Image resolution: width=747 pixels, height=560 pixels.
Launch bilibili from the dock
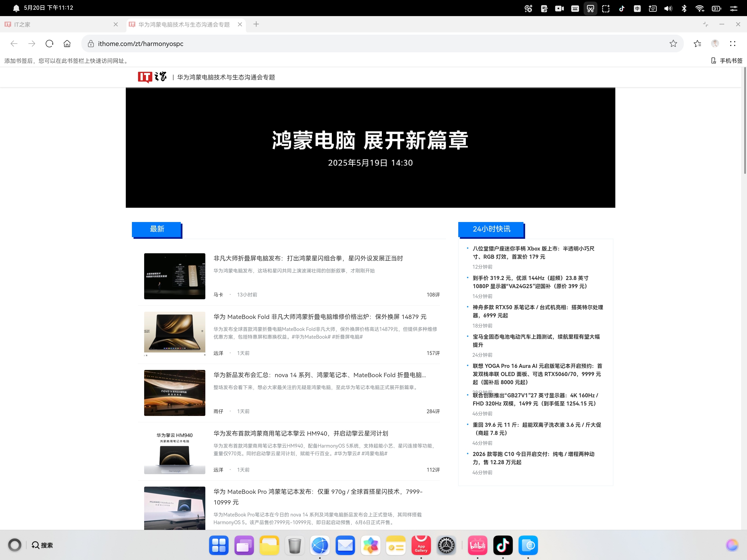pyautogui.click(x=478, y=545)
